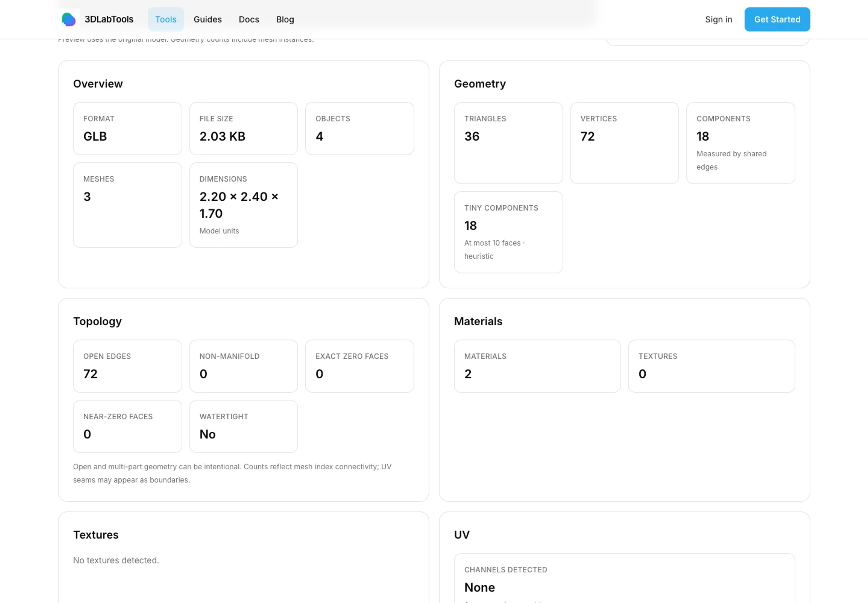Click 'At most 10 faces · heuristic' note

[x=494, y=249]
